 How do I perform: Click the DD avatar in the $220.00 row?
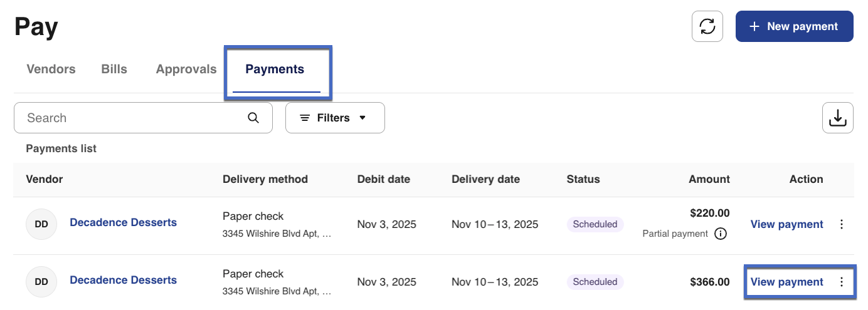pos(41,224)
